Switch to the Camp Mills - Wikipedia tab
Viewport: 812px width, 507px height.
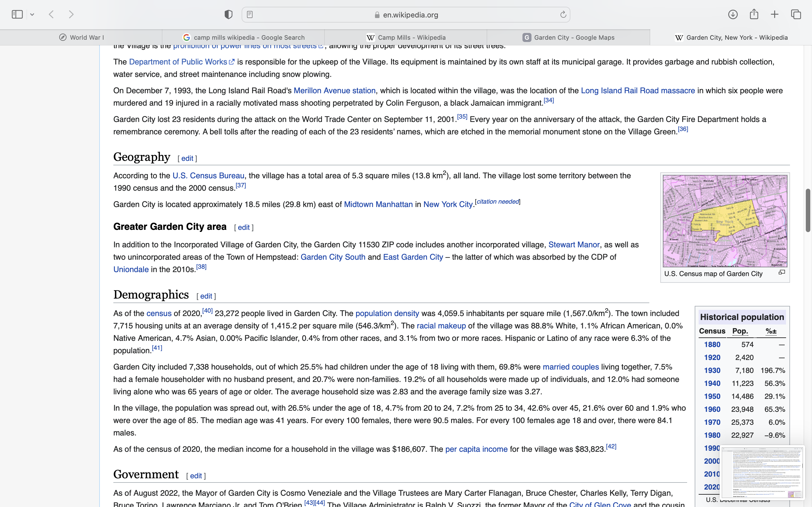click(x=406, y=37)
